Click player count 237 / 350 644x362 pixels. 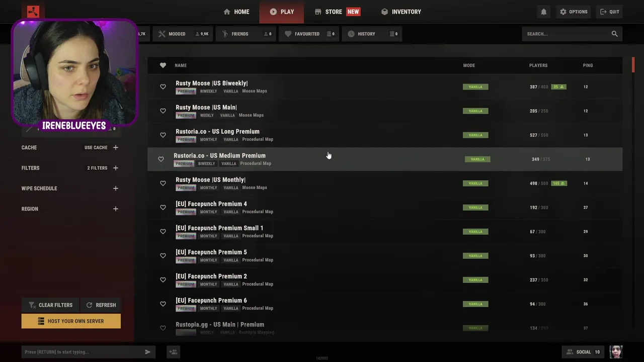[x=538, y=280]
